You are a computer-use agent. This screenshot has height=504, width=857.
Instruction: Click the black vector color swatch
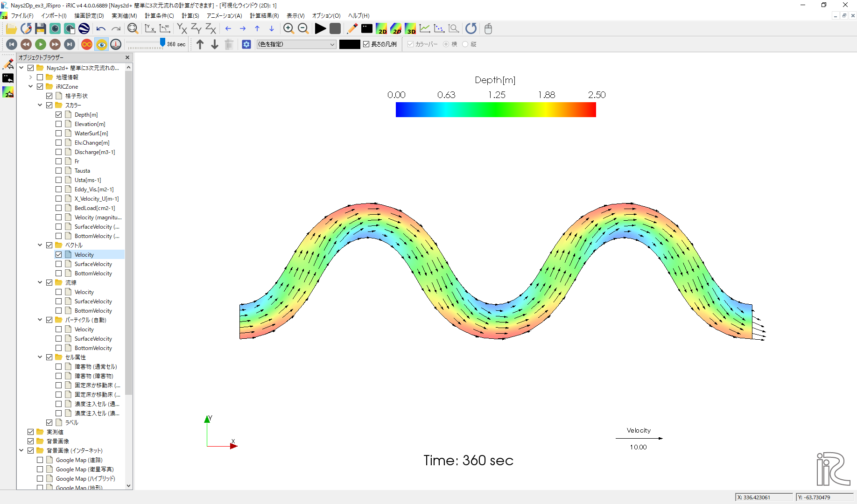(350, 44)
